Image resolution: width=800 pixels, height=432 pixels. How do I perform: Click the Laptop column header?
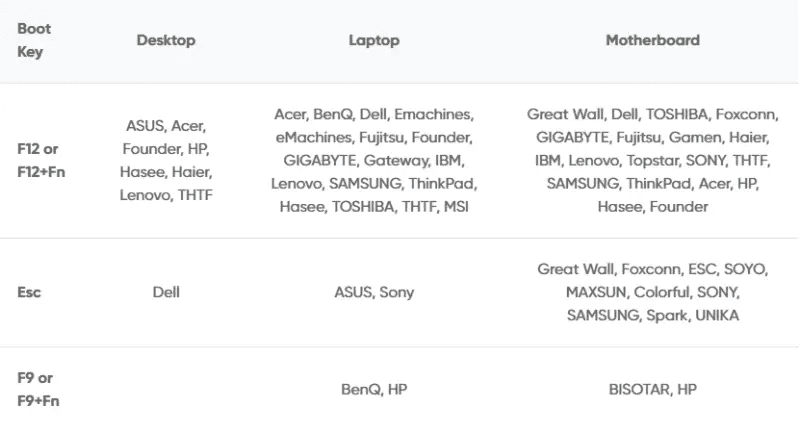(x=374, y=40)
